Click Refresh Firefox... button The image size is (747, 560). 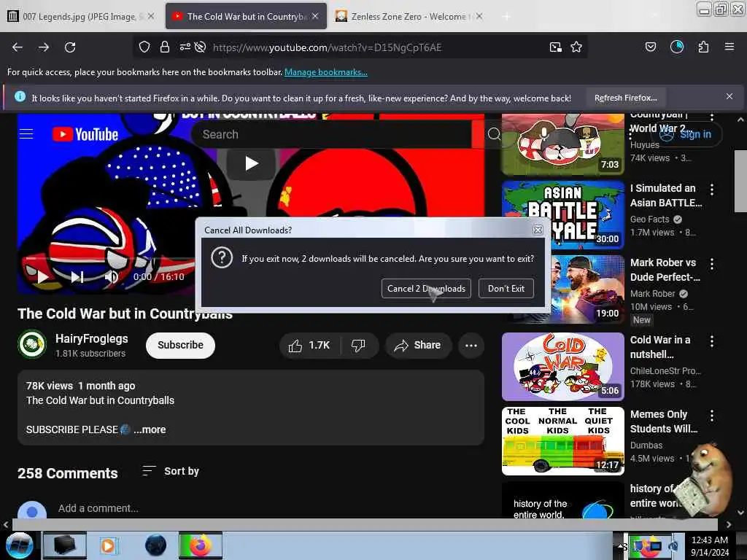tap(625, 98)
